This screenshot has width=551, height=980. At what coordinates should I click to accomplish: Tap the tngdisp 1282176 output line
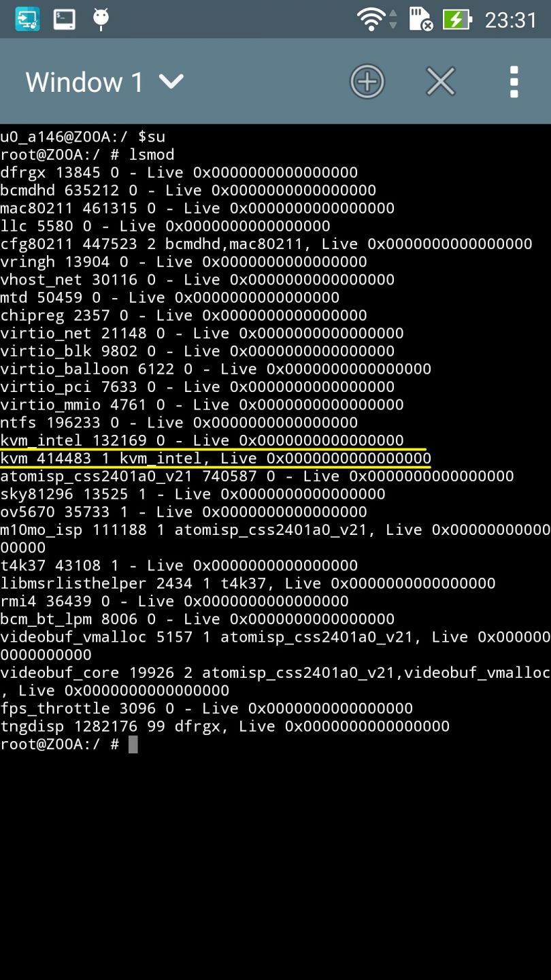pyautogui.click(x=224, y=726)
